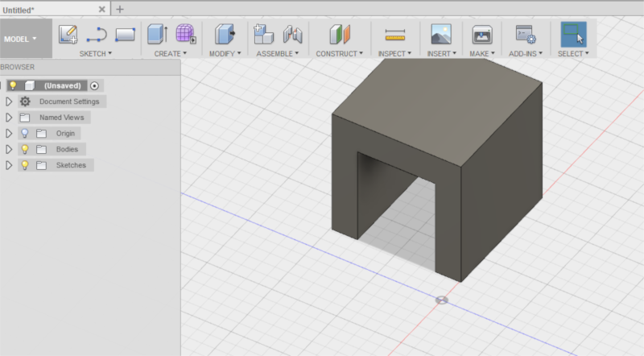Toggle Origin folder visibility lightbulb
Viewport: 644px width, 356px height.
coord(25,133)
